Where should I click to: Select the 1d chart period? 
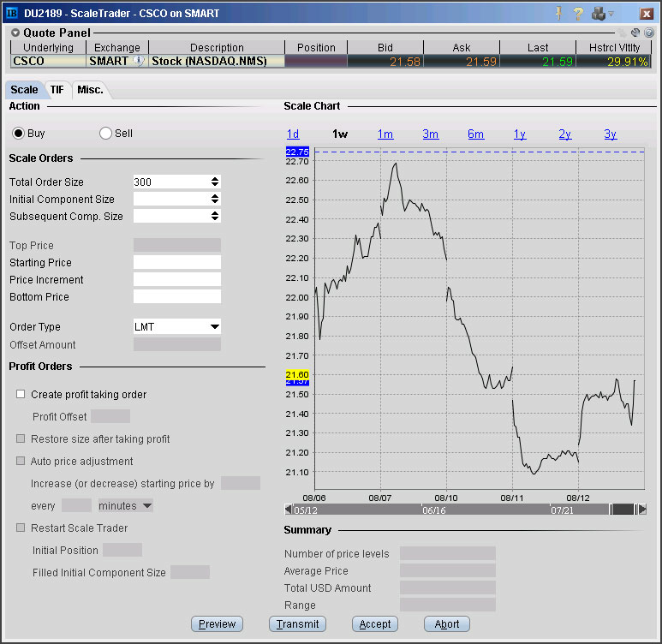click(x=293, y=134)
